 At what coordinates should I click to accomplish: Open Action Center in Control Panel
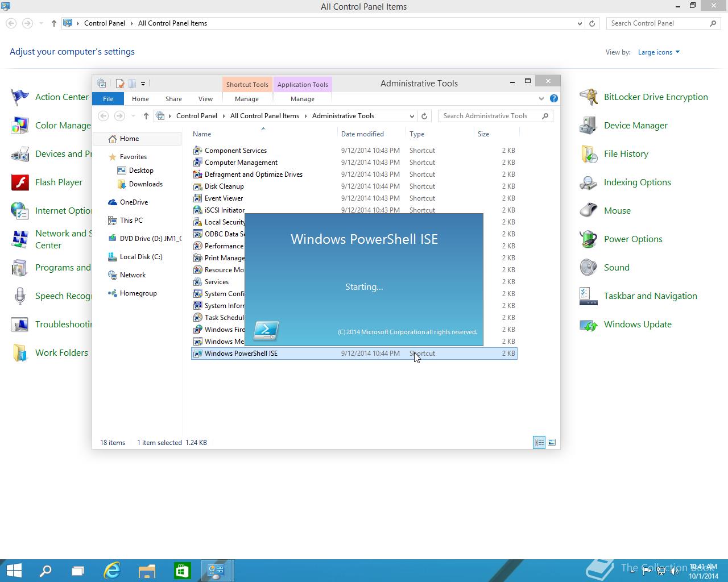click(20, 97)
